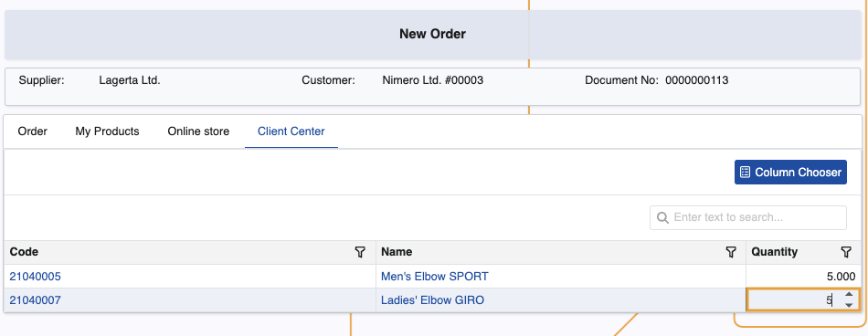This screenshot has height=336, width=868.
Task: Decrease quantity with down spinner arrow
Action: click(x=849, y=305)
